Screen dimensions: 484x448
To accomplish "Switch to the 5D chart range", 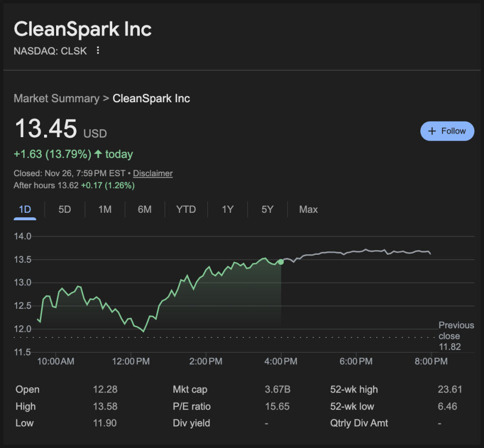I will coord(65,209).
